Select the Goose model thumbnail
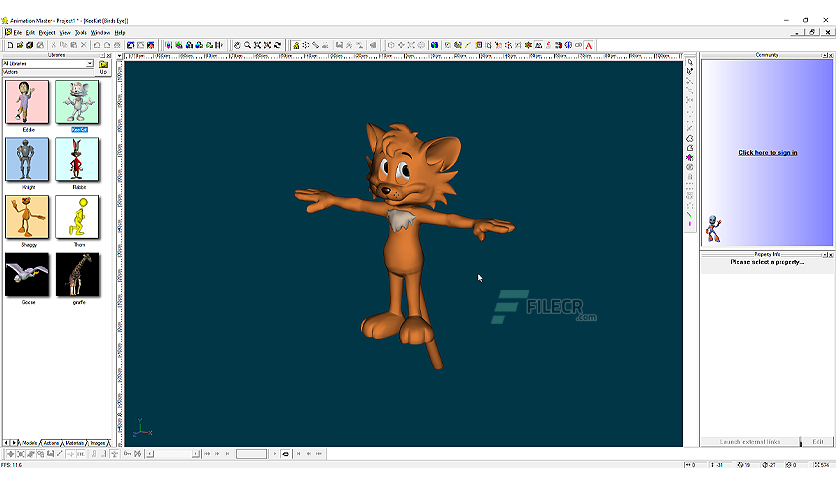This screenshot has width=836, height=484. click(x=27, y=275)
